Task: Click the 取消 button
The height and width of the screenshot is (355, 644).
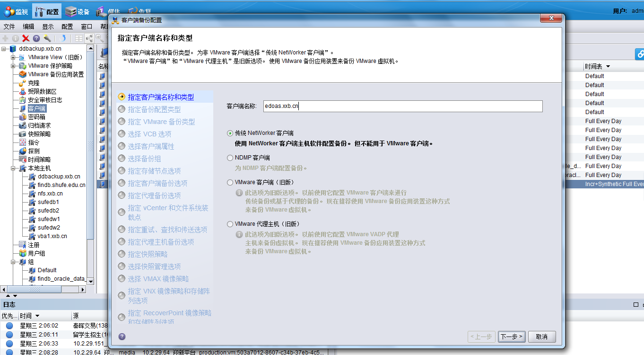Action: point(542,337)
